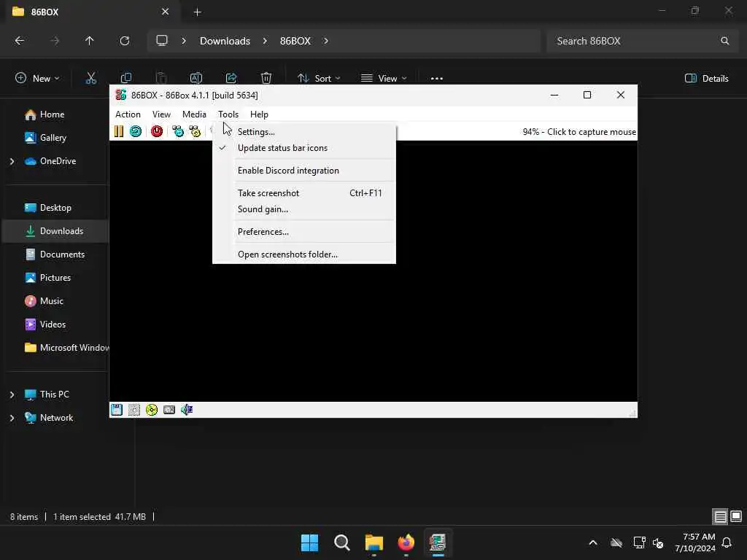Open the Explorer View dropdown menu
Image resolution: width=747 pixels, height=560 pixels.
pyautogui.click(x=384, y=79)
